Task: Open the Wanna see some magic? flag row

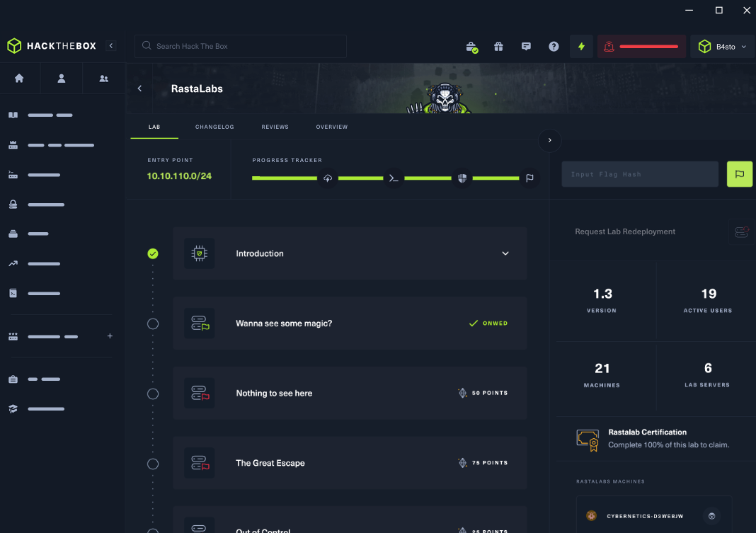Action: tap(350, 323)
